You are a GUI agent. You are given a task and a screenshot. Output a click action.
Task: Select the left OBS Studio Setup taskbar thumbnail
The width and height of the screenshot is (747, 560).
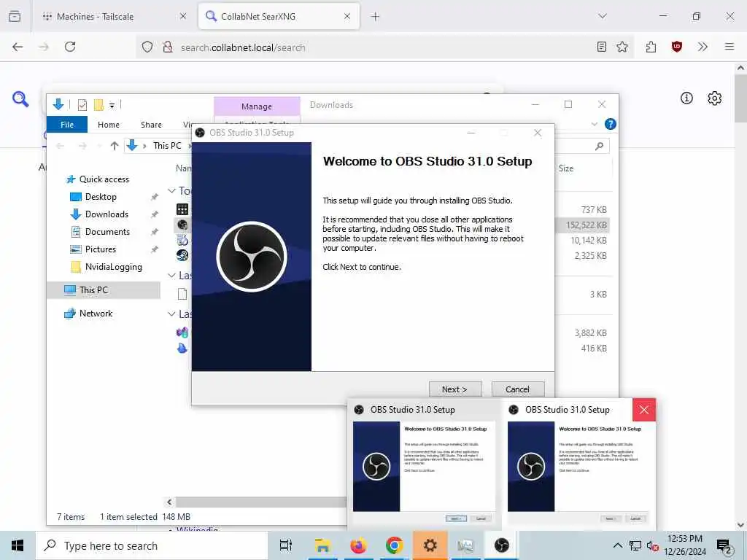click(424, 464)
